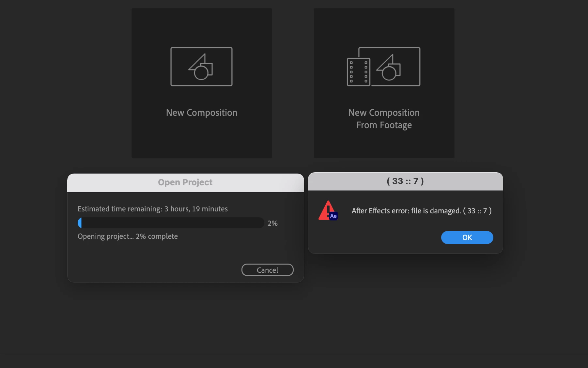
Task: Cancel the Open Project dialog
Action: coord(267,270)
